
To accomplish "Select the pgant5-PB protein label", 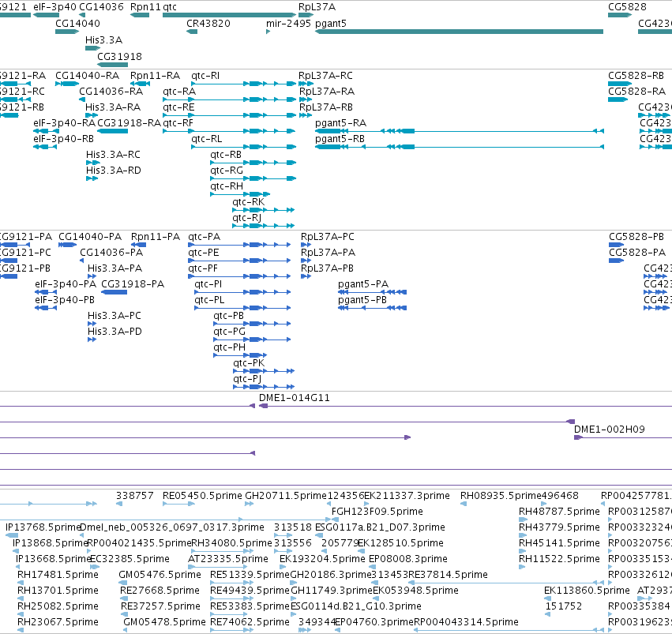I will (x=362, y=300).
